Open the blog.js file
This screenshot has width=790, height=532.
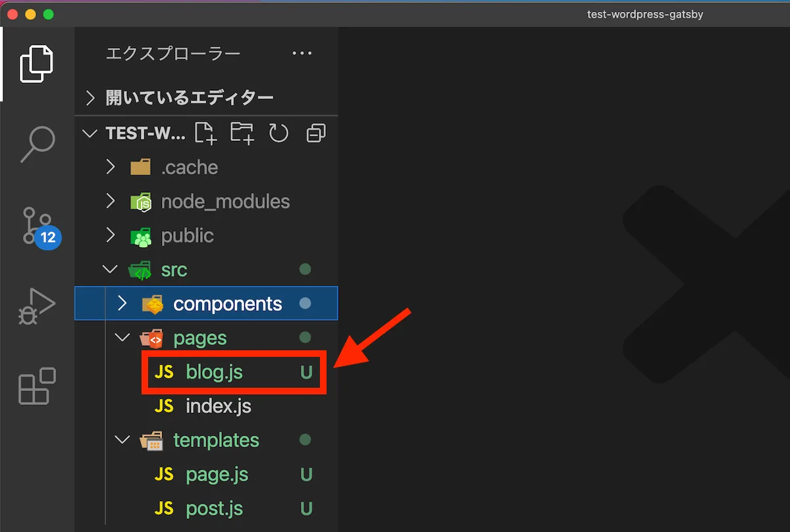click(x=215, y=372)
